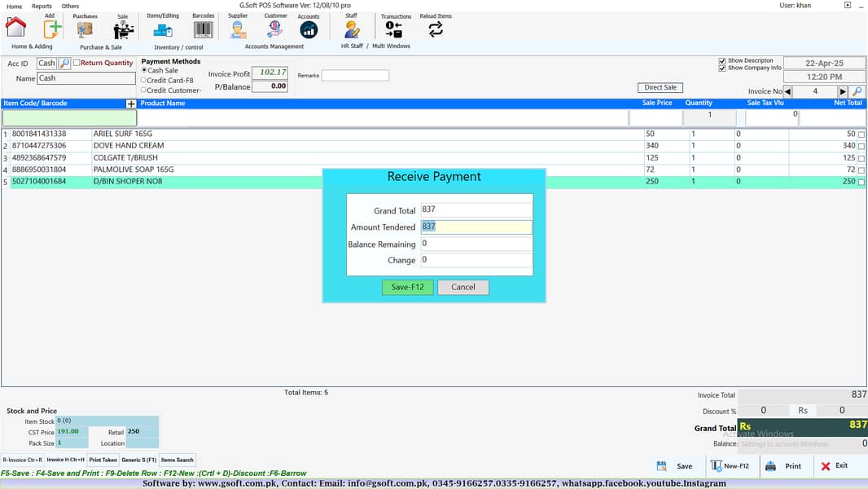The height and width of the screenshot is (489, 868).
Task: Open the Customer icon
Action: tap(275, 29)
